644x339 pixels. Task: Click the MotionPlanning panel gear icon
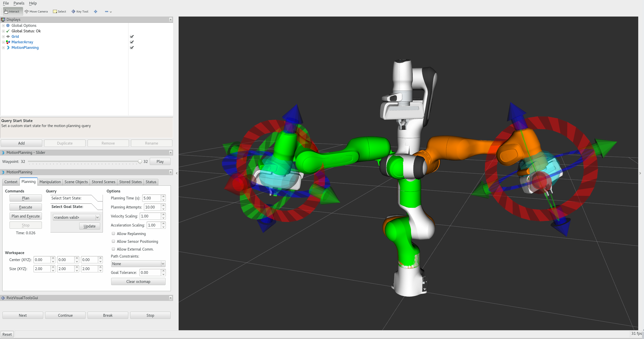click(3, 172)
